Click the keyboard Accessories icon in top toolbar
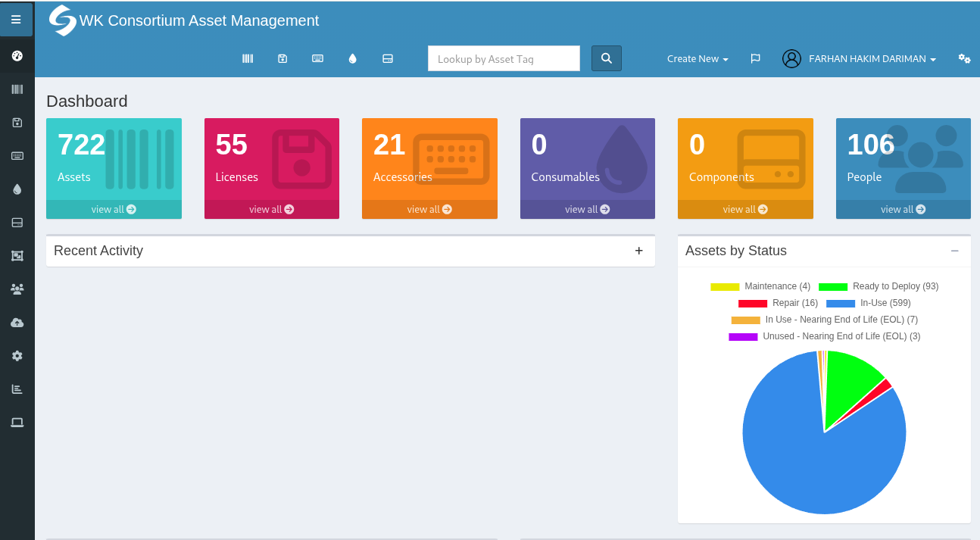This screenshot has height=540, width=980. coord(317,58)
